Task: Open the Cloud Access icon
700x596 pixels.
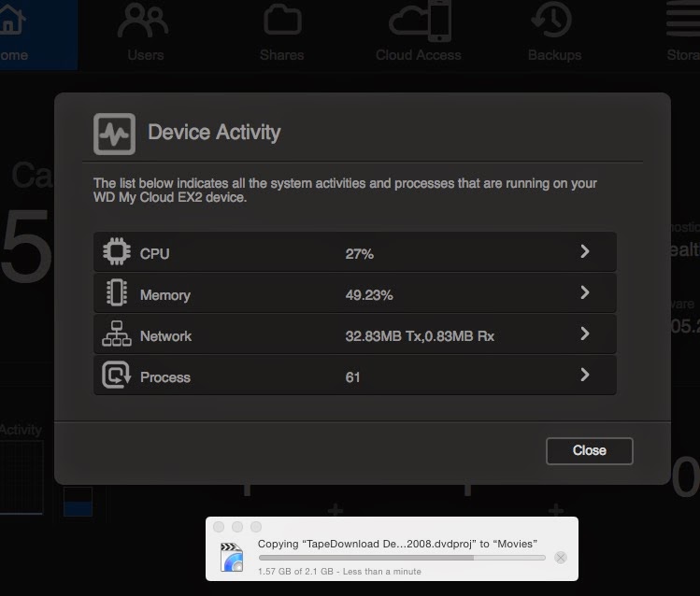Action: [420, 21]
